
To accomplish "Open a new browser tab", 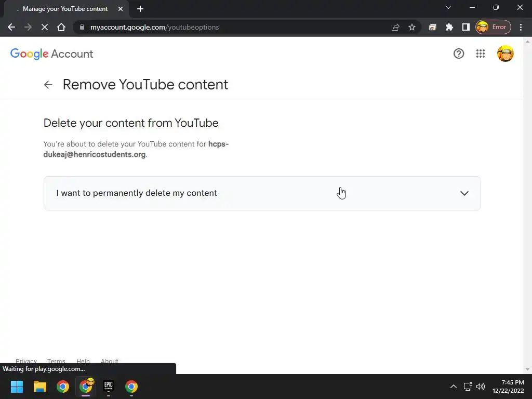I will point(140,9).
